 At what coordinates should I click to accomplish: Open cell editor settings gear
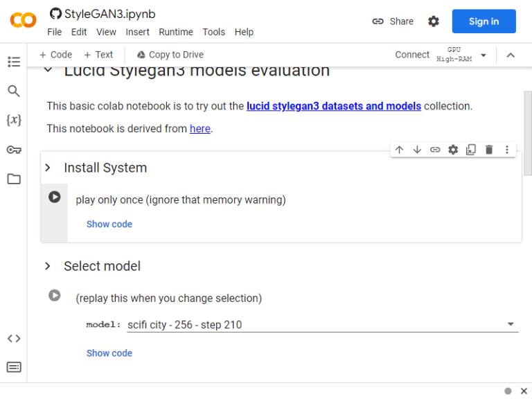tap(453, 150)
